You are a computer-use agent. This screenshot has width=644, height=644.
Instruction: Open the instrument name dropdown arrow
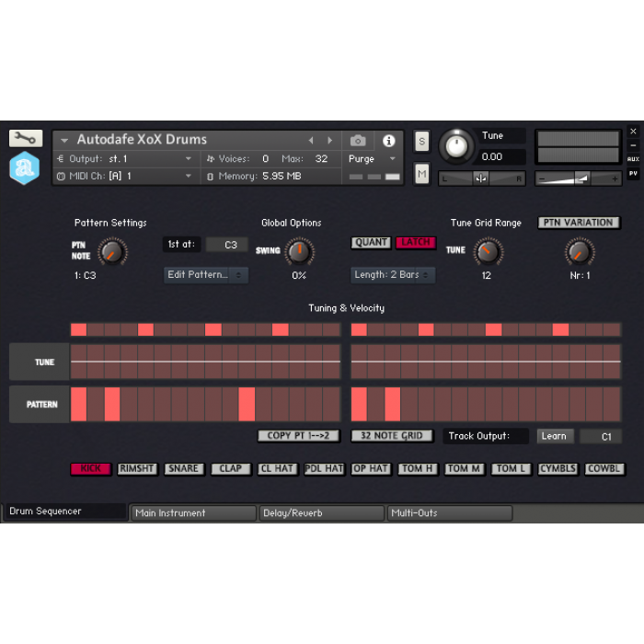[x=64, y=141]
